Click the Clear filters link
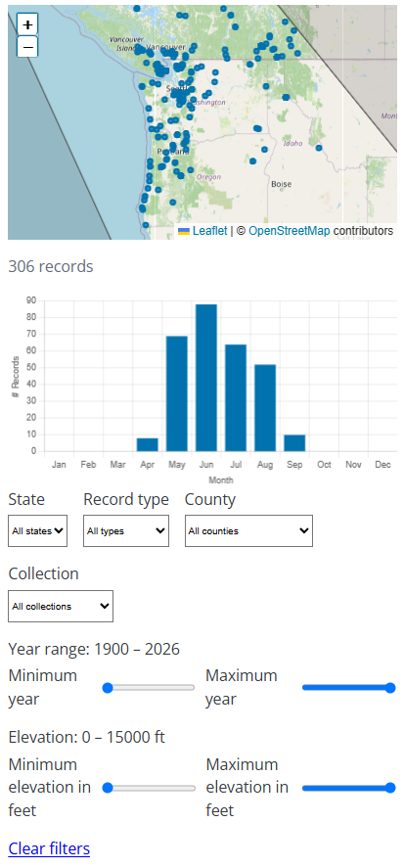 49,848
